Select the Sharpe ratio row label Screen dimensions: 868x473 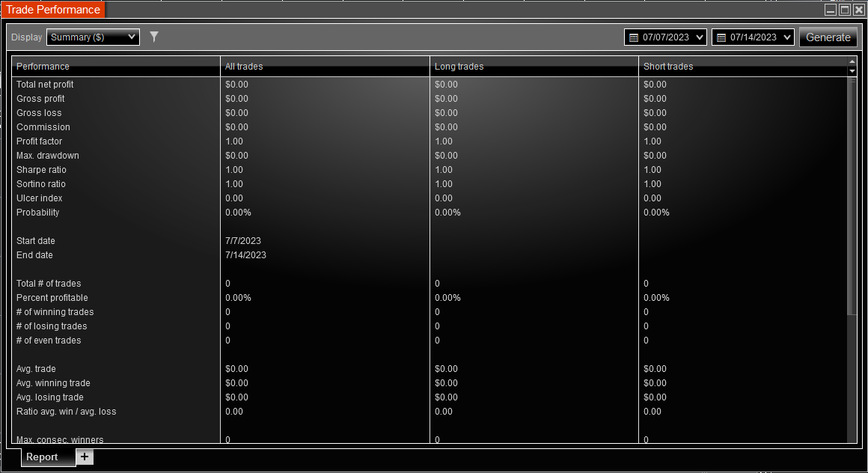41,170
